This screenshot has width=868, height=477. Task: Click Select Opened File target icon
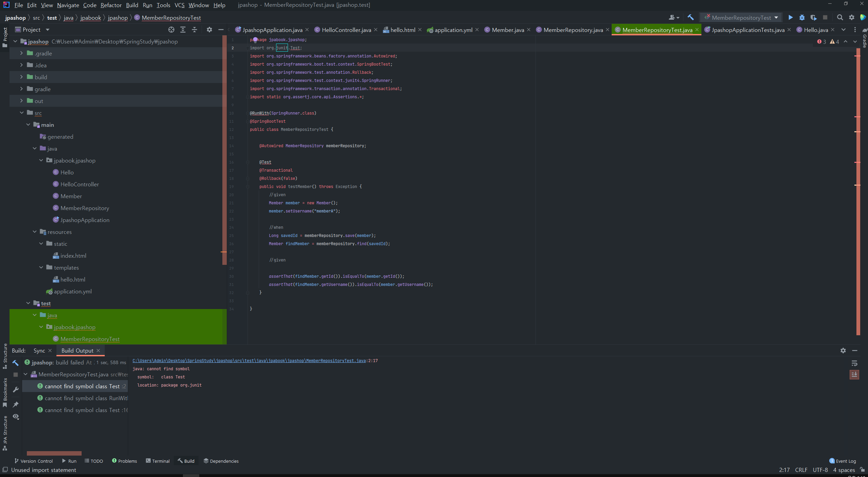pos(171,30)
